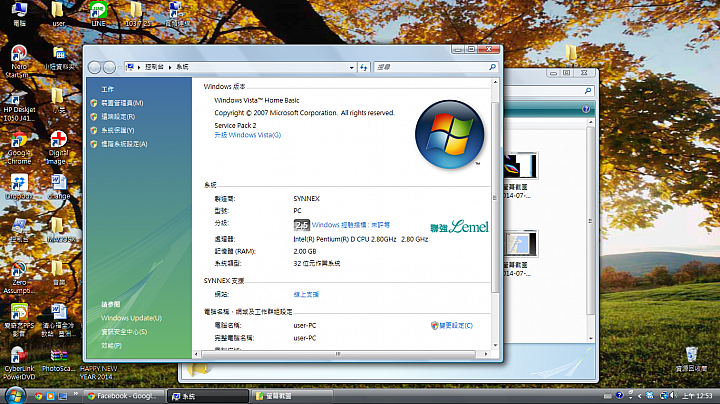Click the System window vertical scrollbar
720x404 pixels.
tap(495, 198)
